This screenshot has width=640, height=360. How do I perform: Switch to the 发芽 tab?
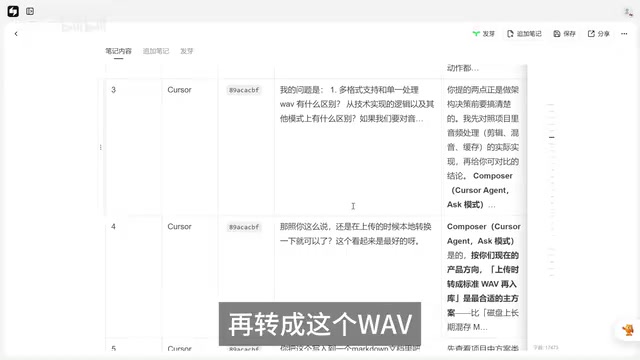click(x=187, y=51)
